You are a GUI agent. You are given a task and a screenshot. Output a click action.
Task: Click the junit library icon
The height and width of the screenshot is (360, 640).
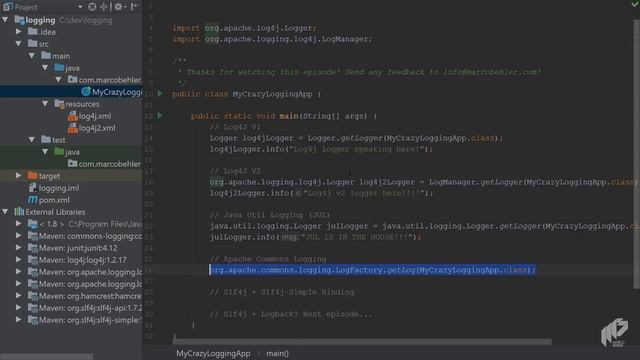click(33, 248)
